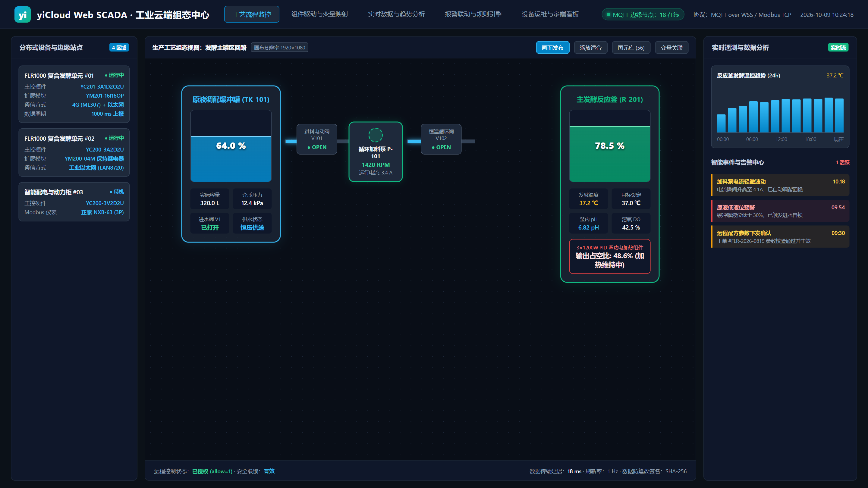Open the 工艺流程监控 tab
868x488 pixels.
tap(252, 14)
